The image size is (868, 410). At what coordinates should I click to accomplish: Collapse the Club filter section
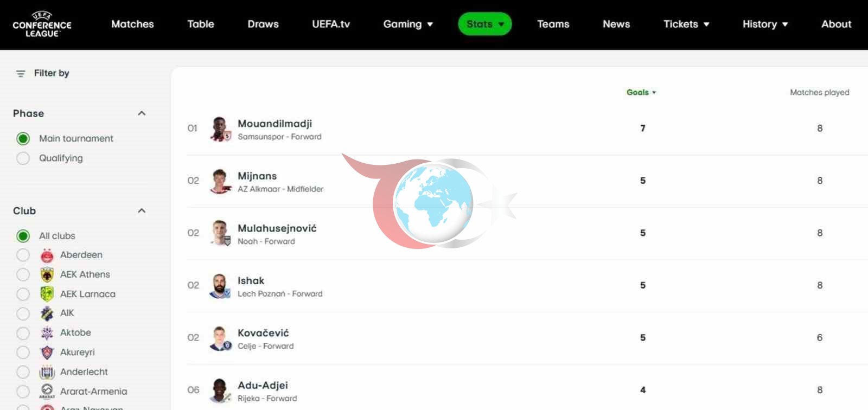point(142,211)
